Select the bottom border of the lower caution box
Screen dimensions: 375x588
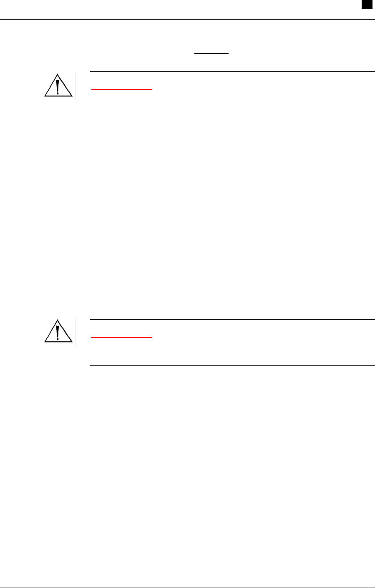[x=233, y=366]
